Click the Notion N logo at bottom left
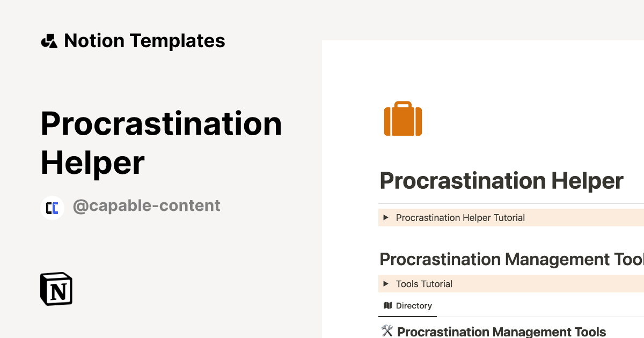The width and height of the screenshot is (644, 338). (56, 289)
